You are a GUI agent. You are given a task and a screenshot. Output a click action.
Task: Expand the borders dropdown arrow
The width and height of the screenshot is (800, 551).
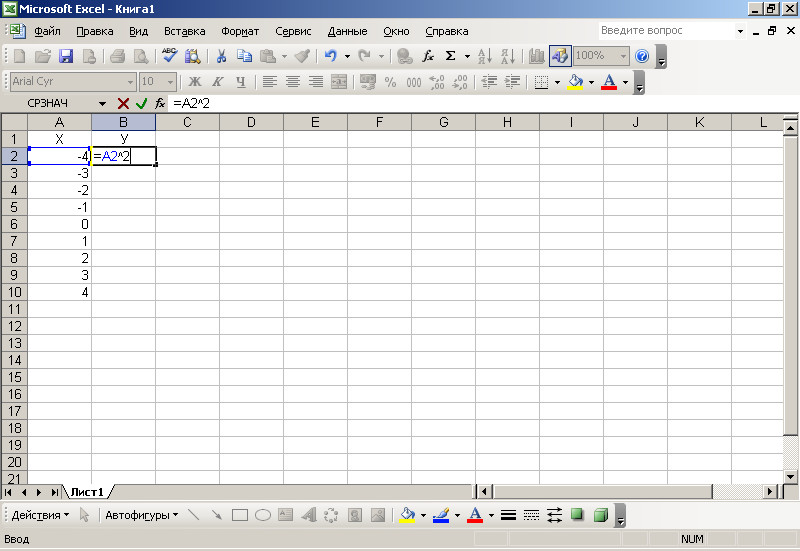(557, 82)
